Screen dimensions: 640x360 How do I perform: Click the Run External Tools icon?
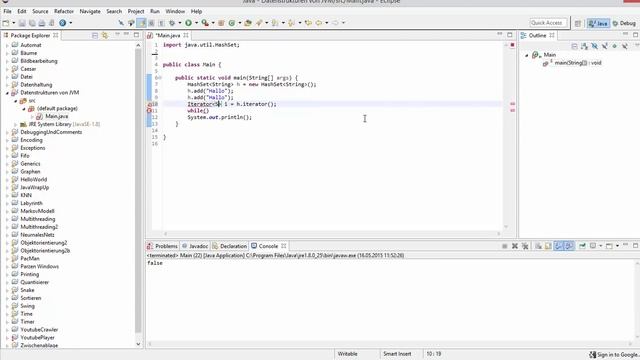coord(205,23)
